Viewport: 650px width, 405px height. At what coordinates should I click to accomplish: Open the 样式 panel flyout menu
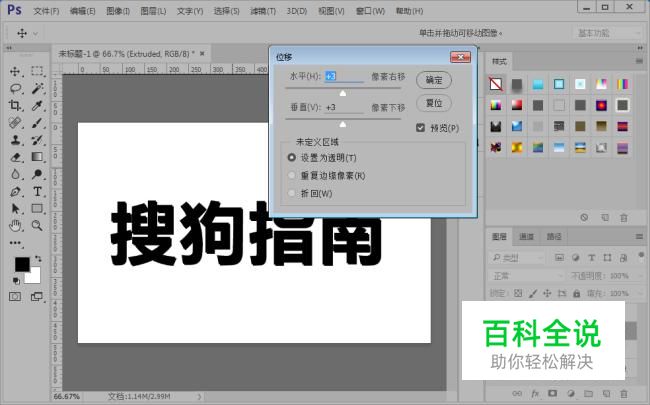point(639,61)
